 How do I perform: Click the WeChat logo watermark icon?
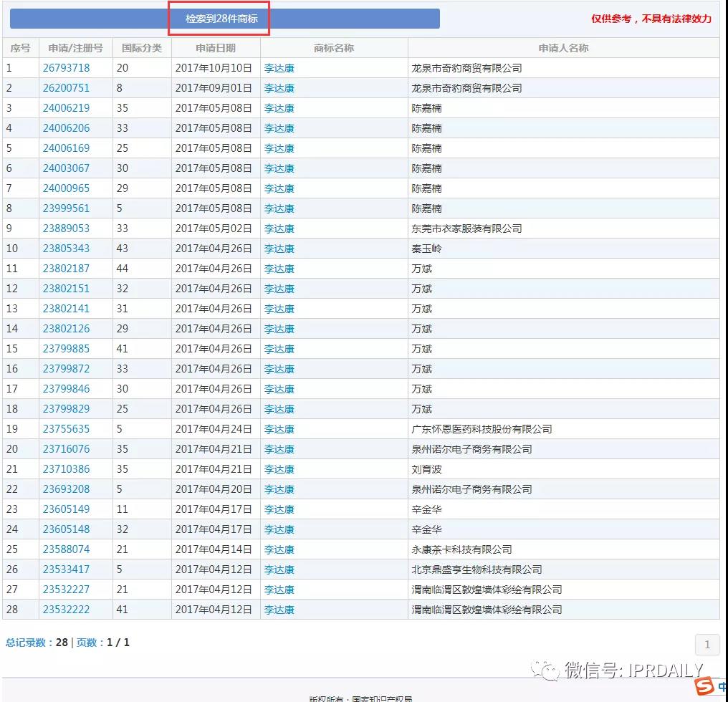pos(545,670)
